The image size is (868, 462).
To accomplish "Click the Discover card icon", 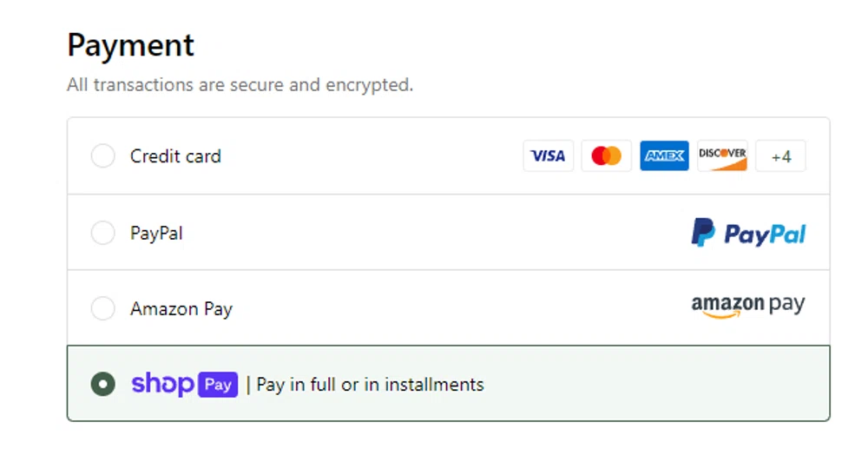I will point(722,156).
